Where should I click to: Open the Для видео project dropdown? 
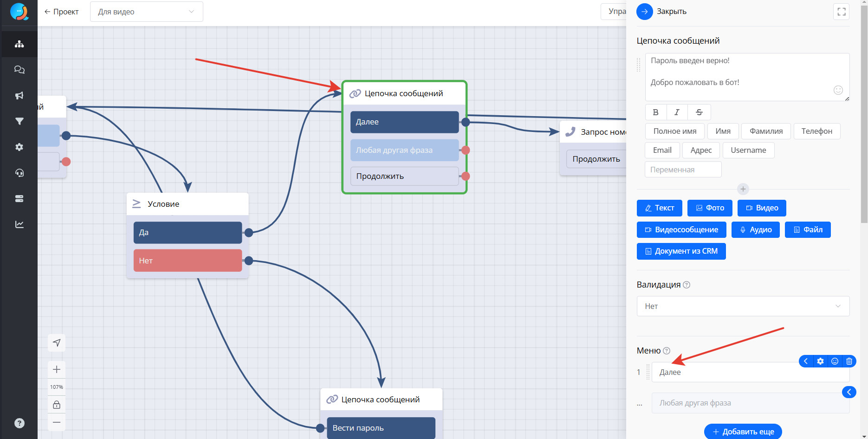coord(146,12)
